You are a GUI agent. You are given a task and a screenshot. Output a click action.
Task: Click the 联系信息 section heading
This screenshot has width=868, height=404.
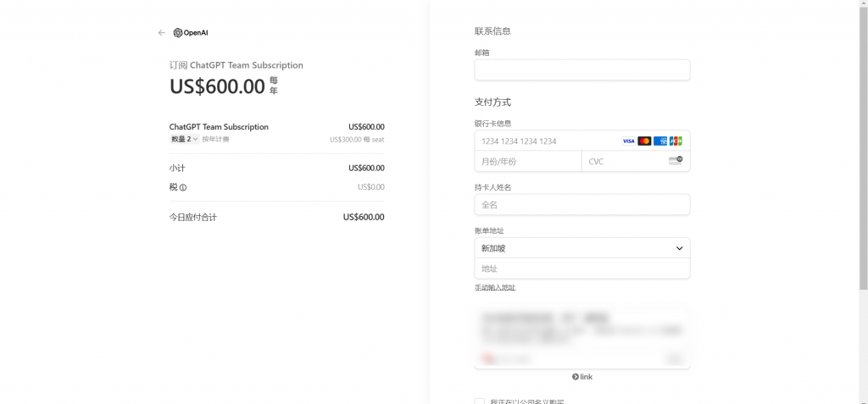point(492,31)
